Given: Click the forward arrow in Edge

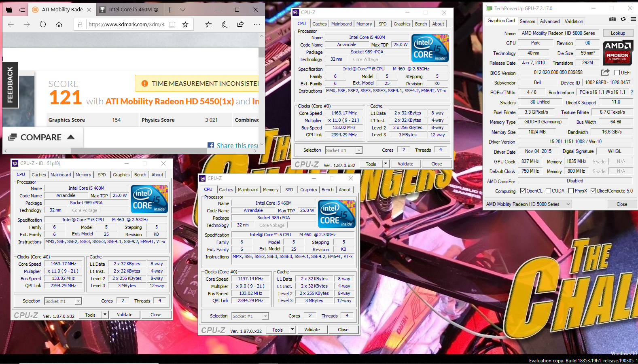Looking at the screenshot, I should (x=27, y=24).
